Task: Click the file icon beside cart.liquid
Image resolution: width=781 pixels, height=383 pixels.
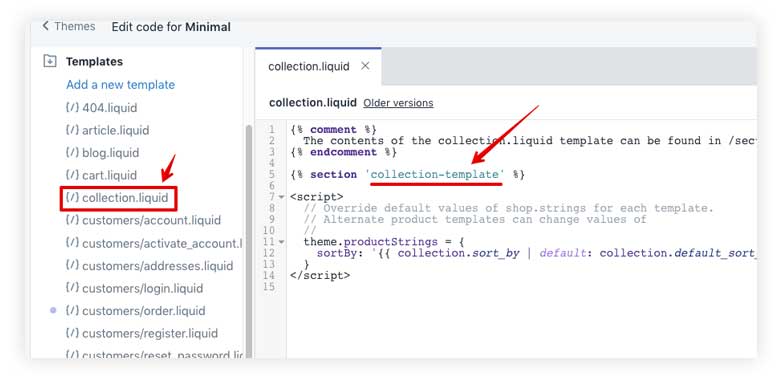Action: pos(72,175)
